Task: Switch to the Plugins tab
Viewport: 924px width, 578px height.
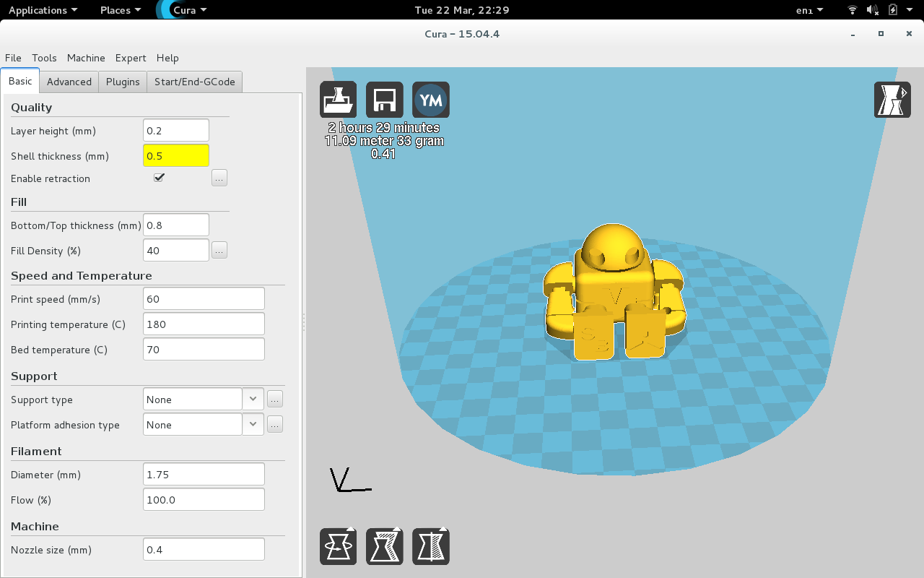Action: [123, 82]
